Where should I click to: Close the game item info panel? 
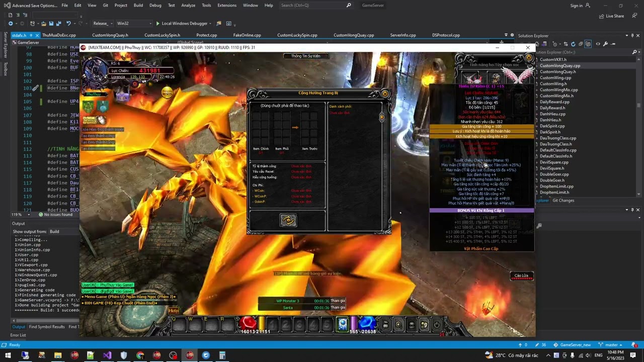tap(529, 58)
